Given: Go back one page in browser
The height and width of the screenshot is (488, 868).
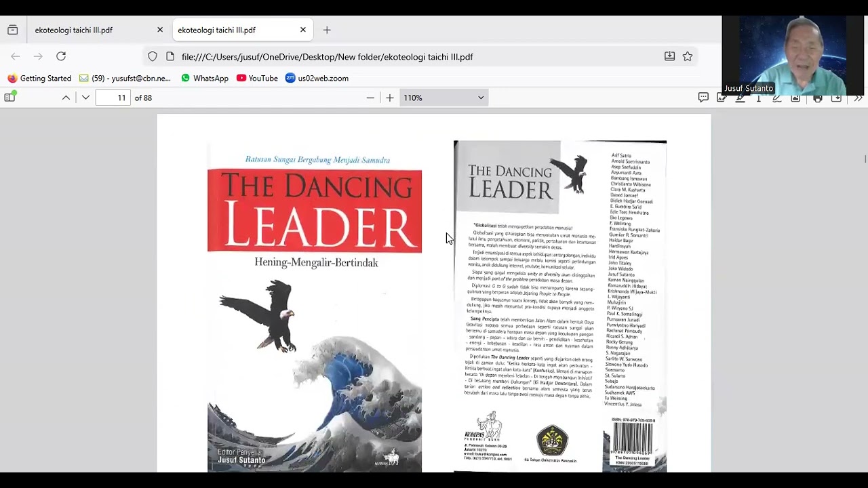Looking at the screenshot, I should (x=16, y=56).
